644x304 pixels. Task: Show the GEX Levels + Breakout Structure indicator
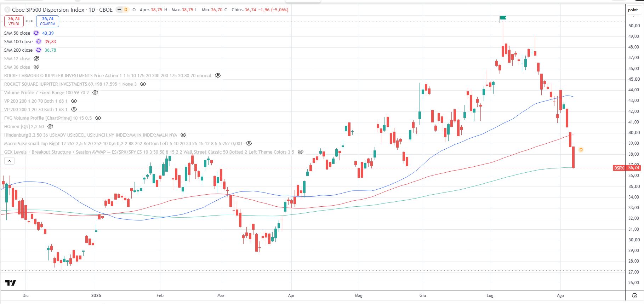click(x=301, y=152)
